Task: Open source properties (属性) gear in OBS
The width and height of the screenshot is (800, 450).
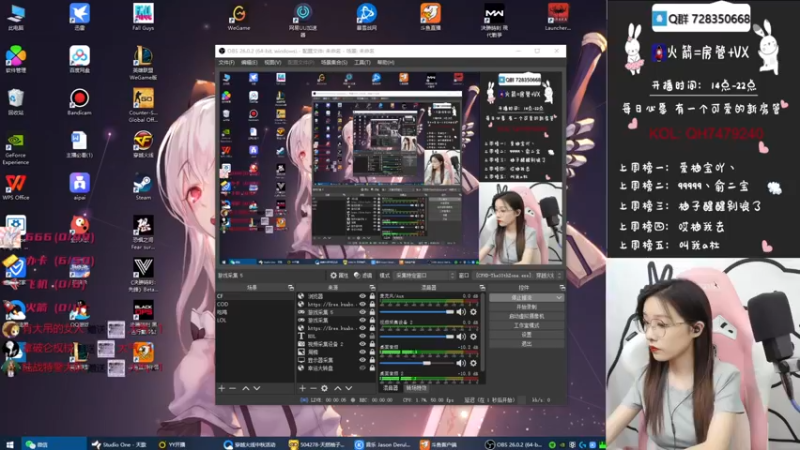Action: tap(339, 276)
